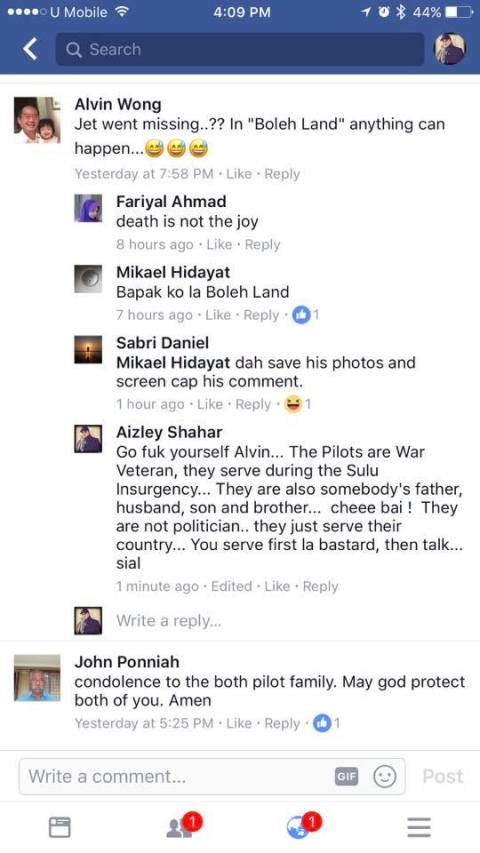Tap the Post button
This screenshot has height=853, width=480.
point(442,776)
